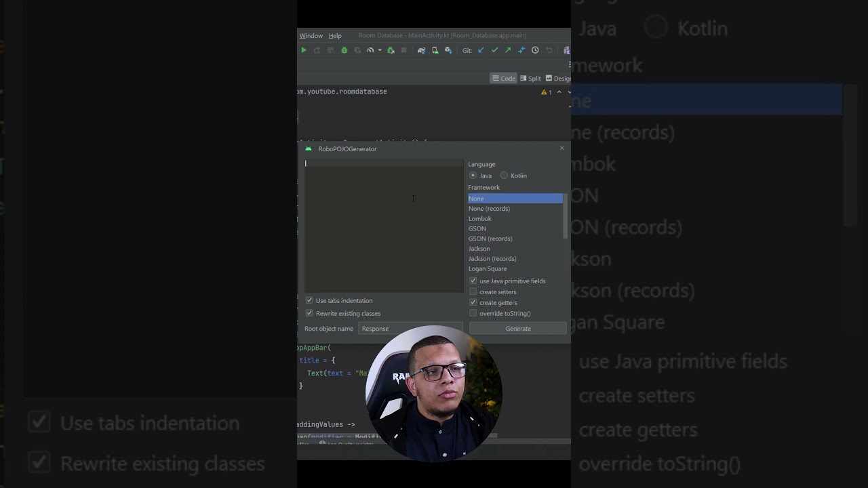Click the Stop square icon

(x=403, y=50)
